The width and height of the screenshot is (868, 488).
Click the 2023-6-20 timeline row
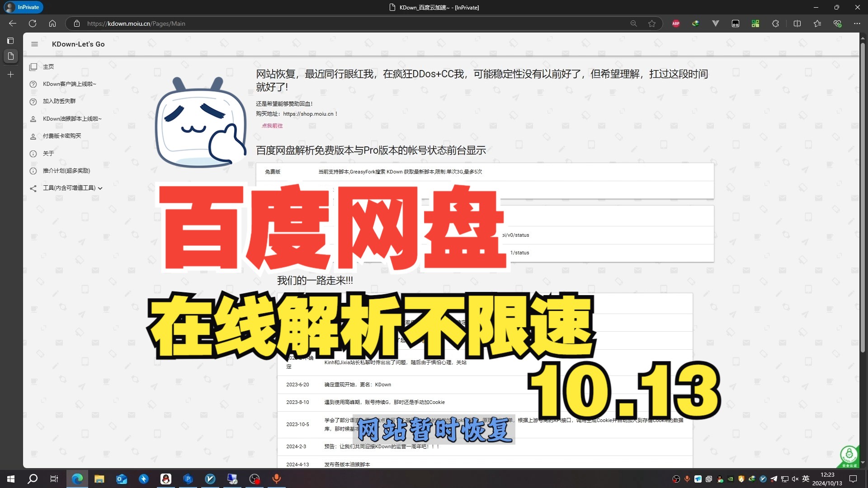point(485,385)
